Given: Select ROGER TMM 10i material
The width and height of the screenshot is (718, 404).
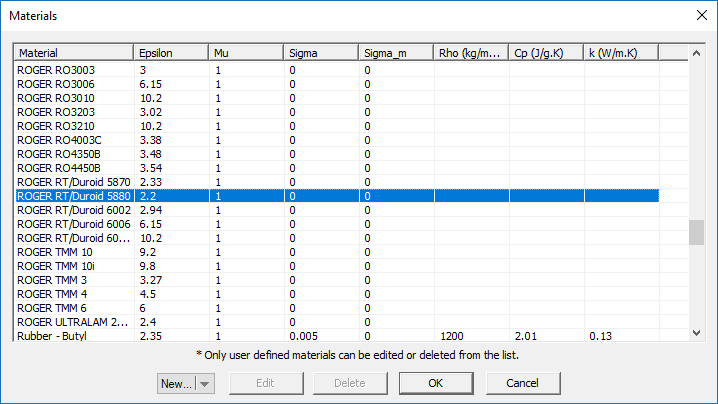Looking at the screenshot, I should [56, 266].
